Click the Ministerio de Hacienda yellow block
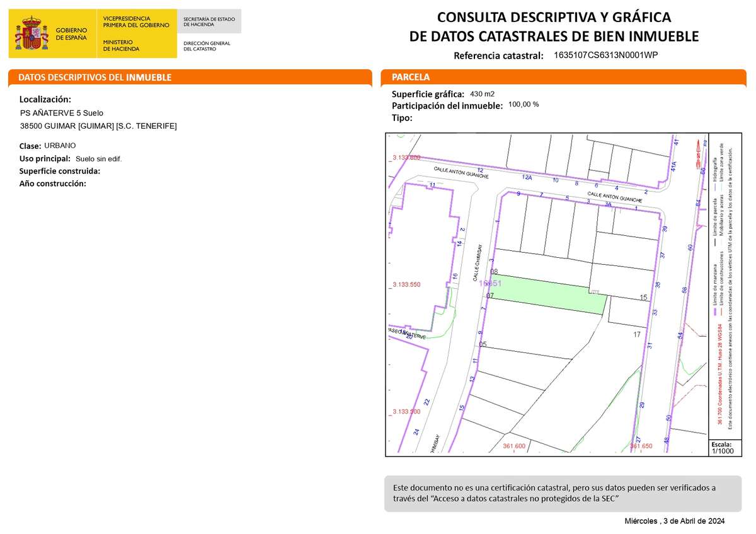 pyautogui.click(x=136, y=44)
